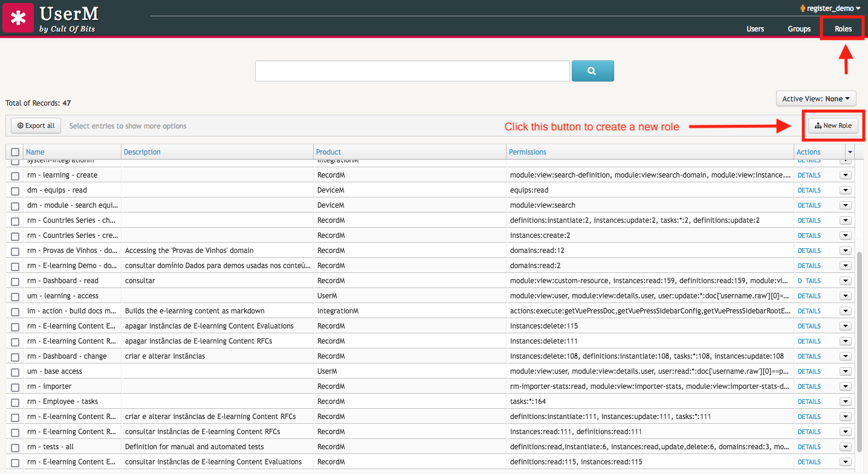Viewport: 868px width, 474px height.
Task: Focus the search input field
Action: pos(412,71)
